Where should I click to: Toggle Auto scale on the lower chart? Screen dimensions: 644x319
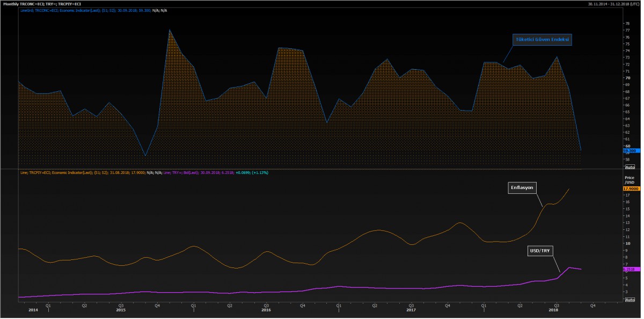(630, 300)
